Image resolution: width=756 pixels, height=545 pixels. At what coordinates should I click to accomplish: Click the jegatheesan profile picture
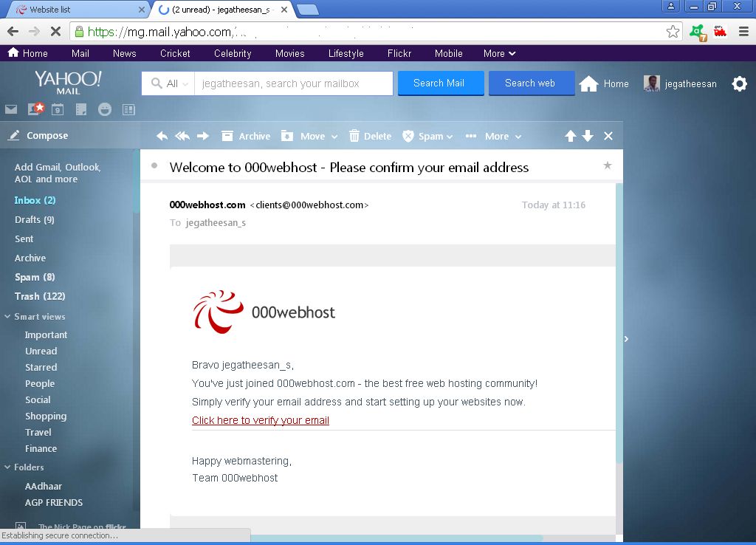click(652, 83)
